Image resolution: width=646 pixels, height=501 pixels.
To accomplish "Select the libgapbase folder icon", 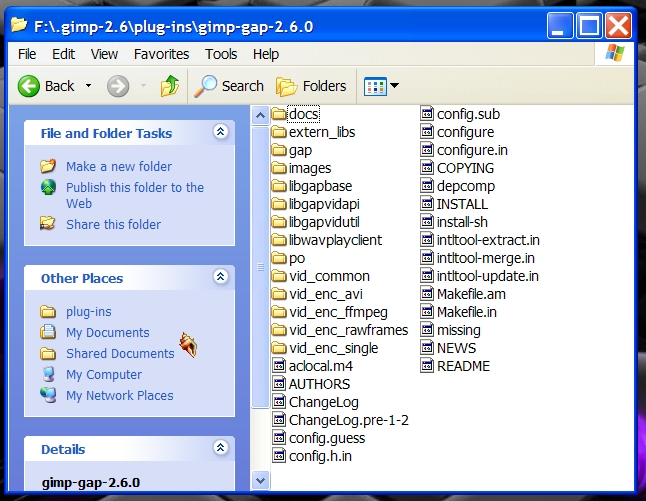I will [279, 186].
